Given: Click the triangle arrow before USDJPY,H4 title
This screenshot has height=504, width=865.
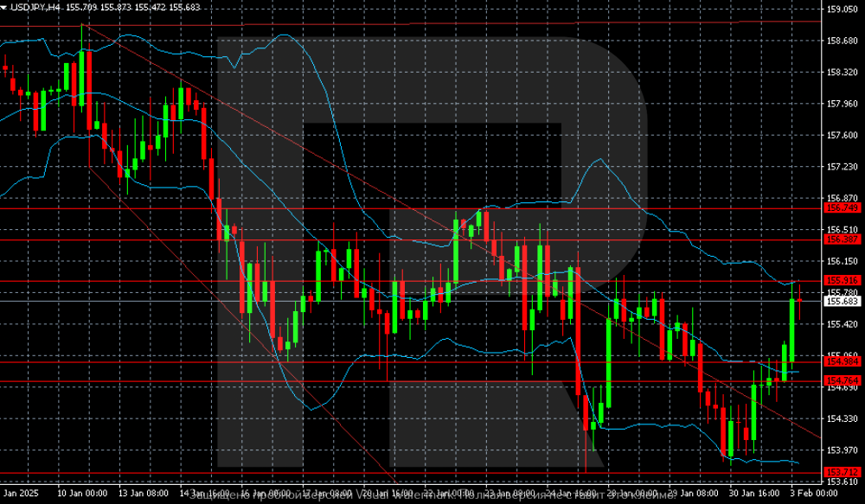Looking at the screenshot, I should (x=4, y=7).
